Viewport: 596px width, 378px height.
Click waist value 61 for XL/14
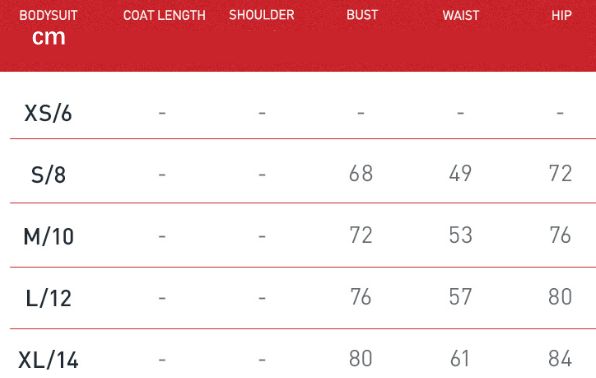pos(460,359)
